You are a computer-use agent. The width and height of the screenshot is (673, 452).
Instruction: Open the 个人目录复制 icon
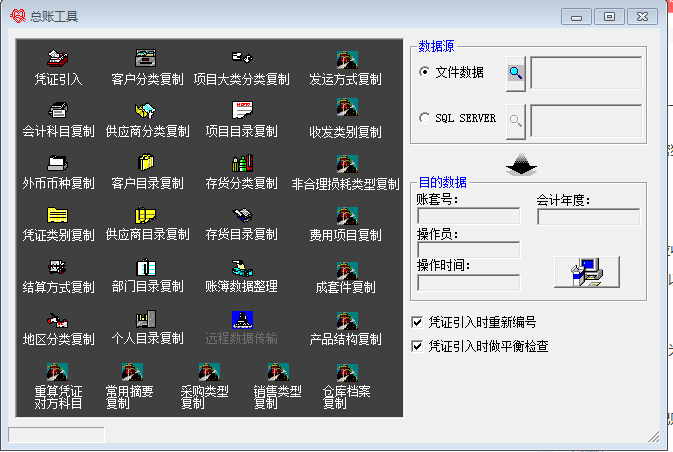click(x=146, y=319)
